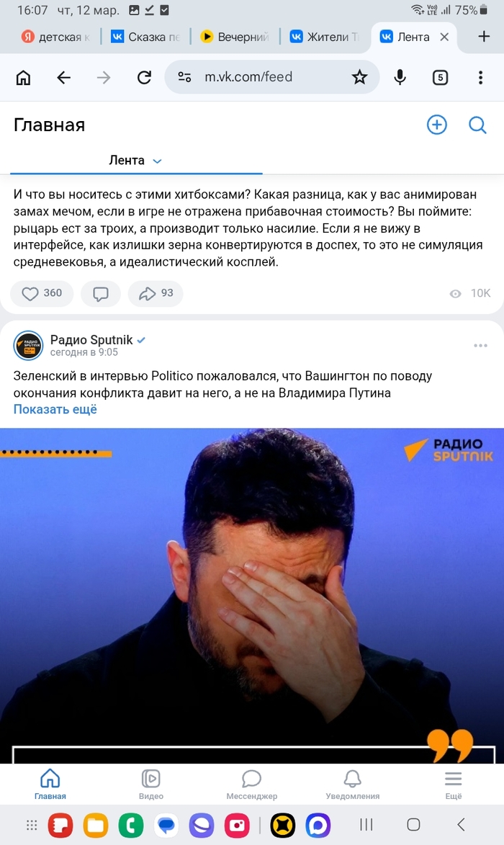Reload the page with the refresh icon
This screenshot has height=845, width=504.
(144, 78)
